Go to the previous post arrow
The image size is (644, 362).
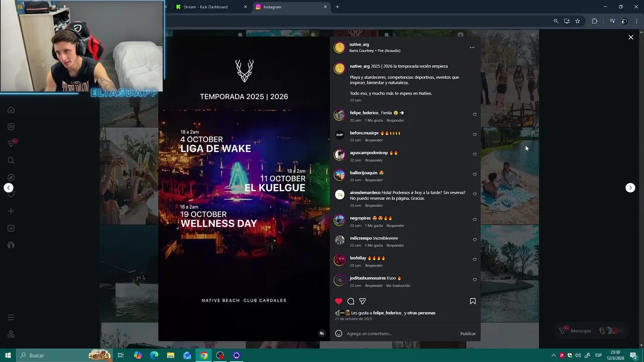click(8, 188)
